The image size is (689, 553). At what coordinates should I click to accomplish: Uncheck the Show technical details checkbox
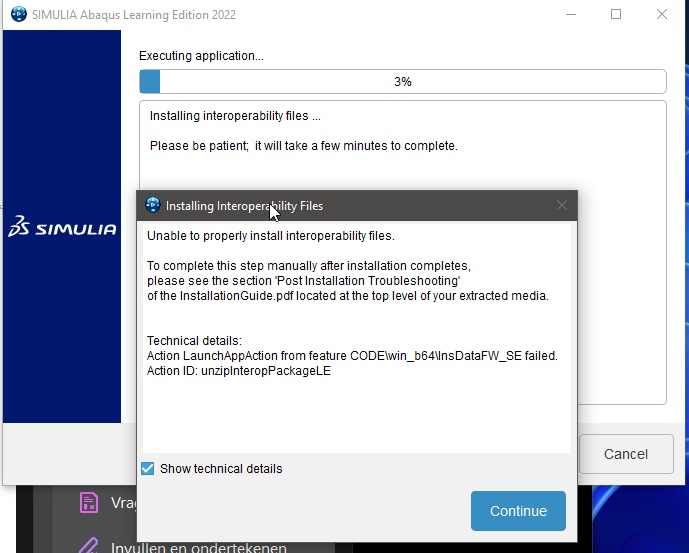148,469
